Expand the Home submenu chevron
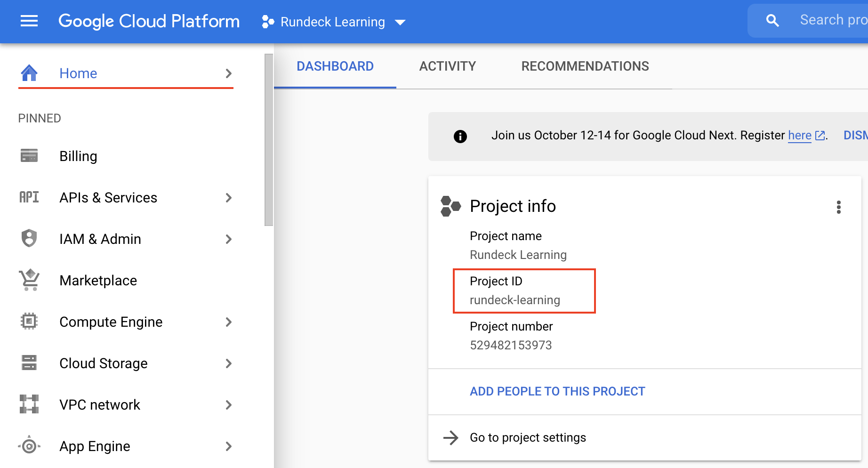Screen dimensions: 868x468 (x=229, y=73)
